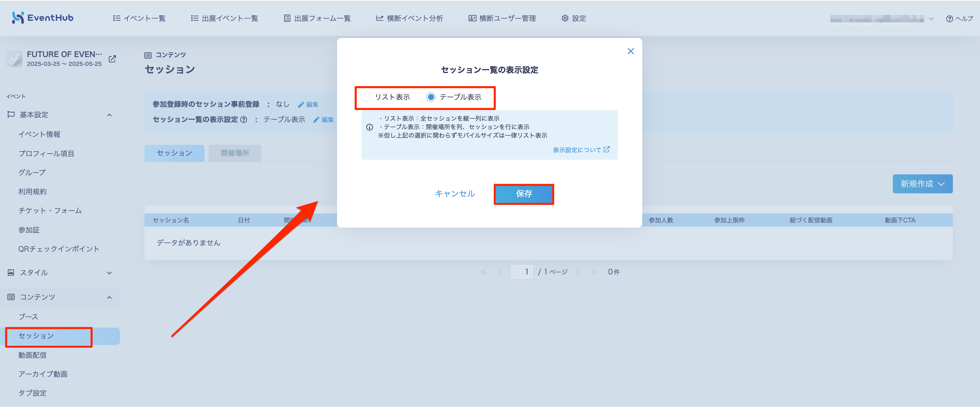The width and height of the screenshot is (980, 407).
Task: Open the 新規作成 dropdown button
Action: coord(923,184)
